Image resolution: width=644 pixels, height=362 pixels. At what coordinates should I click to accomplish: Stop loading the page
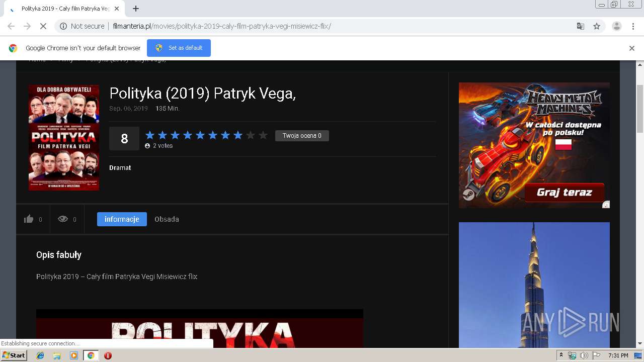point(43,26)
